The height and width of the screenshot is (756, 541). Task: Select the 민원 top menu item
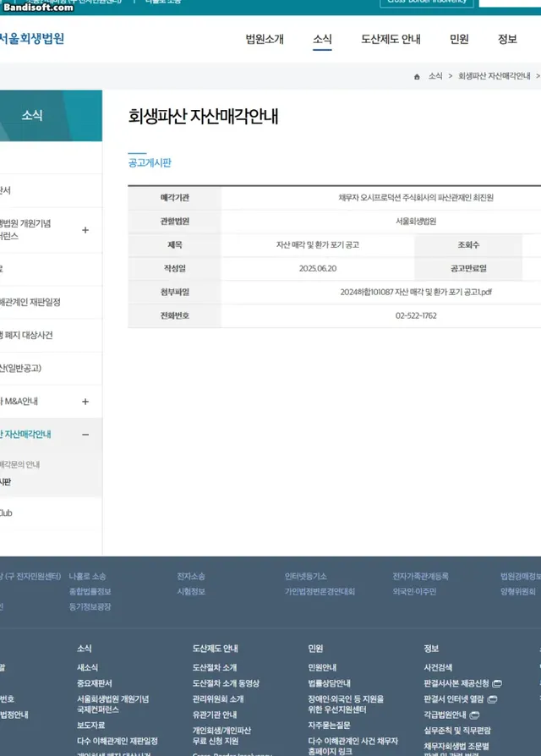[459, 39]
